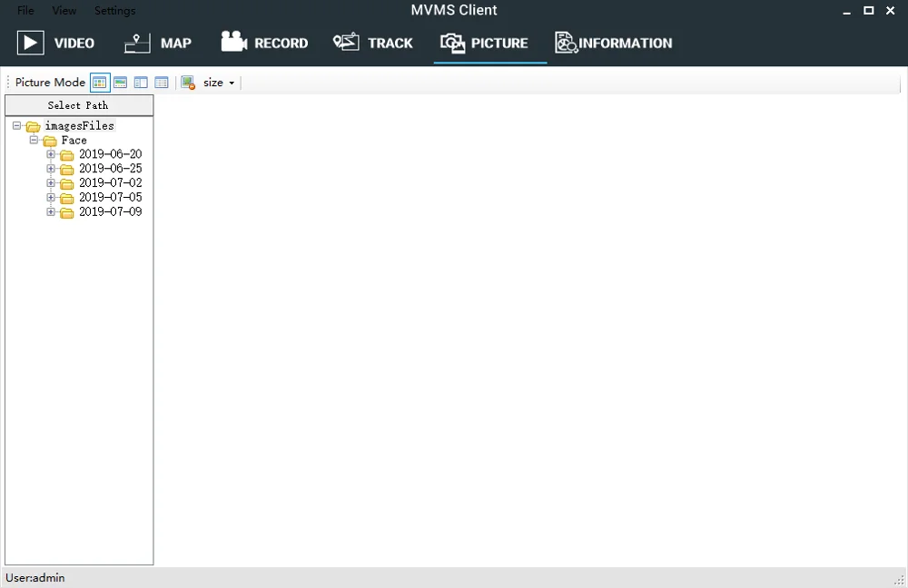Image resolution: width=908 pixels, height=588 pixels.
Task: Click the Picture Mode toolbar label
Action: click(50, 83)
